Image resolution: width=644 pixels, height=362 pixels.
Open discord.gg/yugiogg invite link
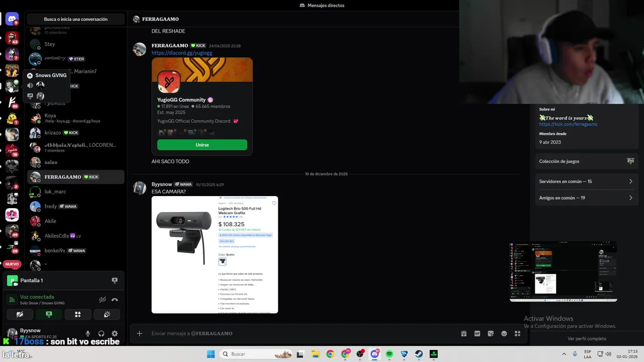click(182, 53)
